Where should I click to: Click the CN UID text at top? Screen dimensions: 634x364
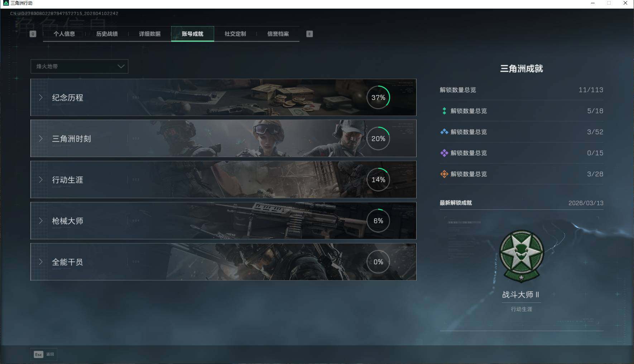tap(64, 14)
